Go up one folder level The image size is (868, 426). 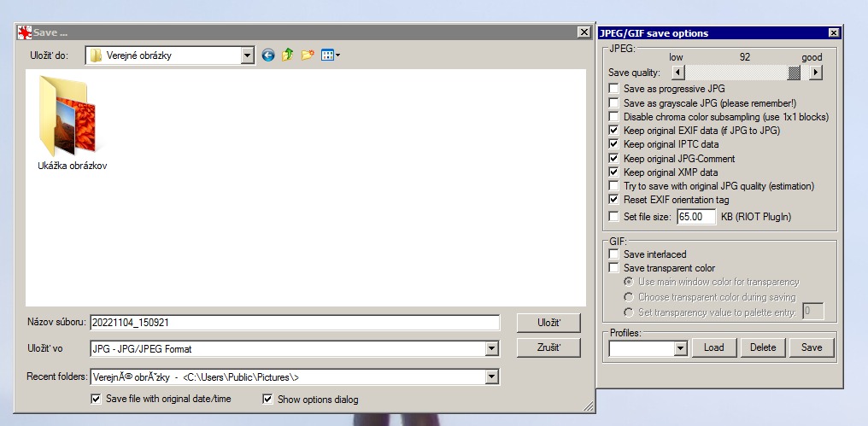(288, 55)
